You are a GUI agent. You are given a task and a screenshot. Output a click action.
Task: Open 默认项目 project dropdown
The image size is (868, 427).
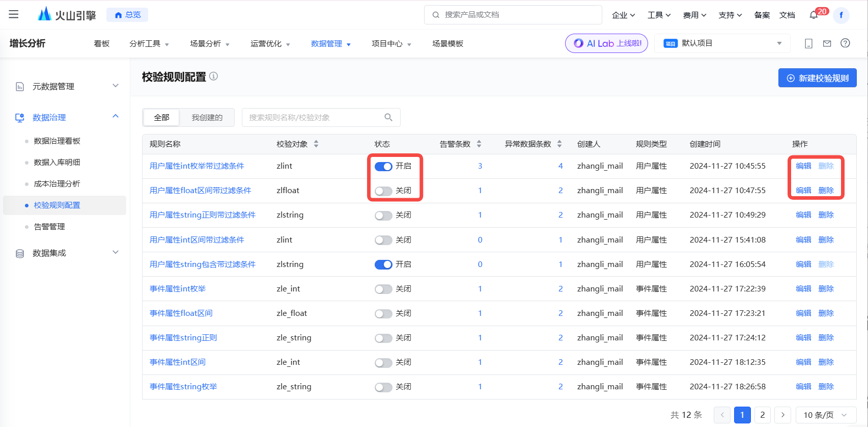(x=722, y=43)
